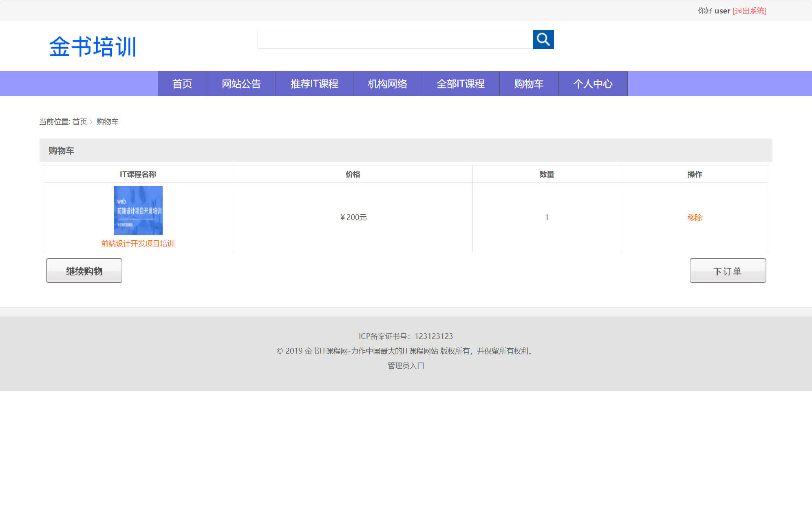The width and height of the screenshot is (812, 510).
Task: Click the magnifier search icon button
Action: 543,39
